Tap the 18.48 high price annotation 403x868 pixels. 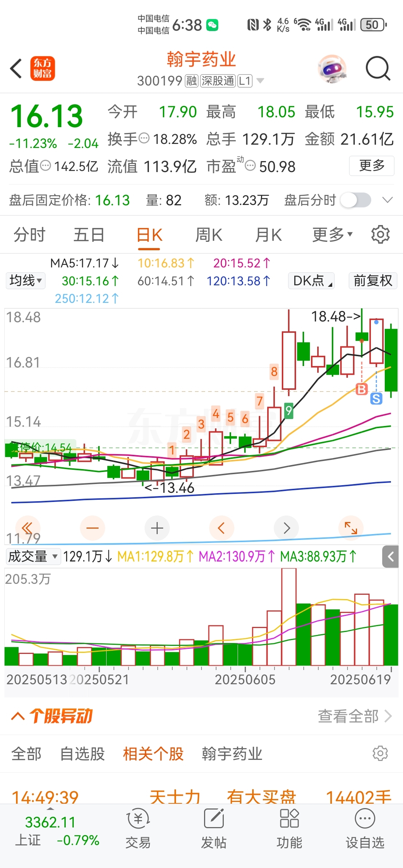(x=336, y=316)
